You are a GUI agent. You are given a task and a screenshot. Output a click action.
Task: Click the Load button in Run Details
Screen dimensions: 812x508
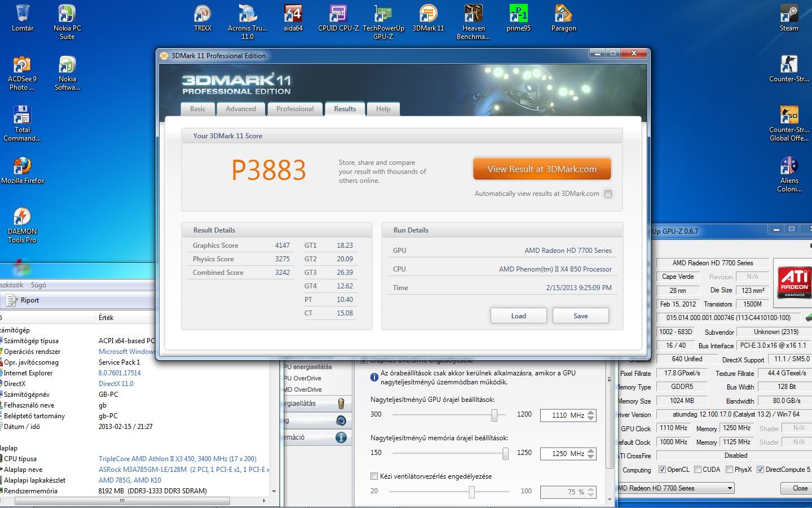tap(518, 316)
